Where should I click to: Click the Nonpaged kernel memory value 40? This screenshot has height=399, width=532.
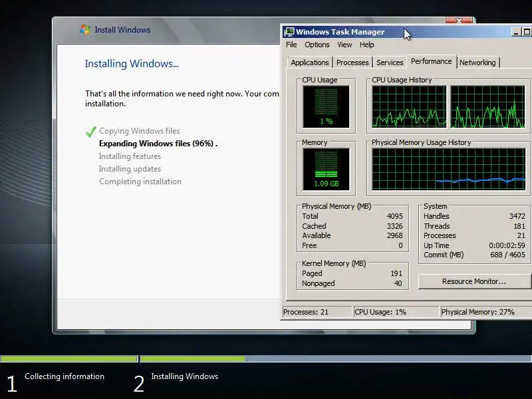pos(398,283)
